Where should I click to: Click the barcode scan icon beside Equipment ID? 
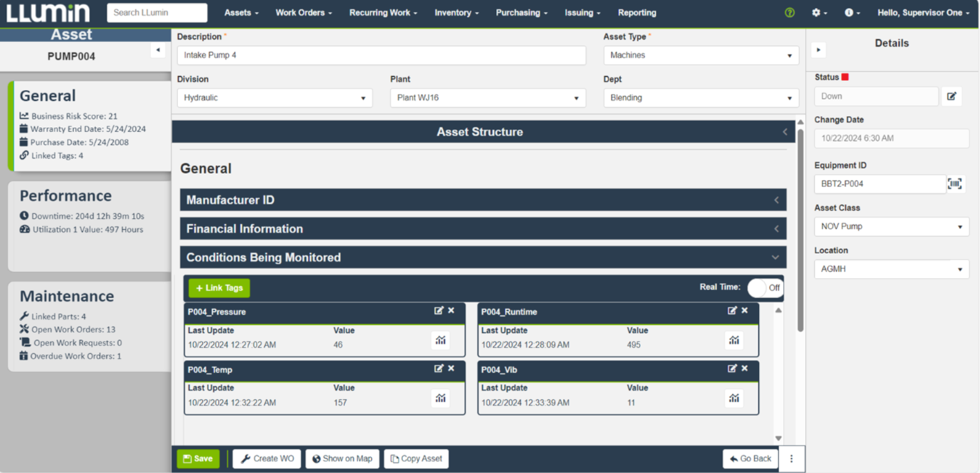pos(955,183)
